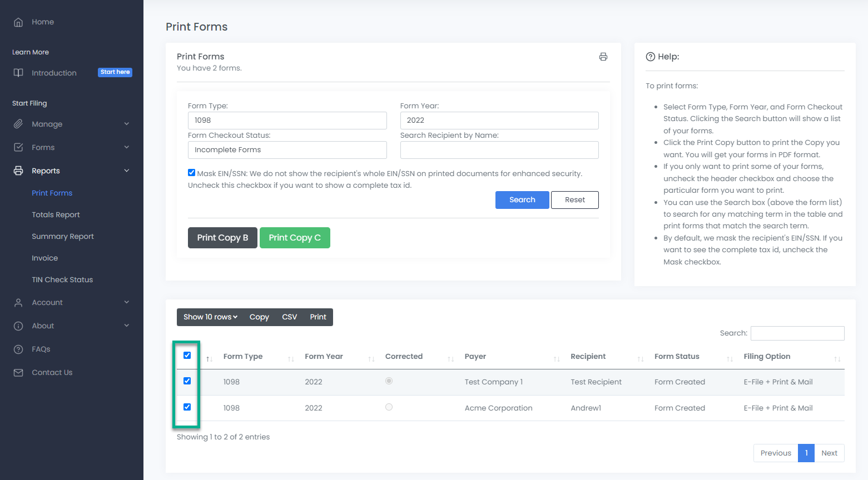Screen dimensions: 868x480
Task: Uncheck the Mask EIN/SSN checkbox
Action: click(191, 173)
